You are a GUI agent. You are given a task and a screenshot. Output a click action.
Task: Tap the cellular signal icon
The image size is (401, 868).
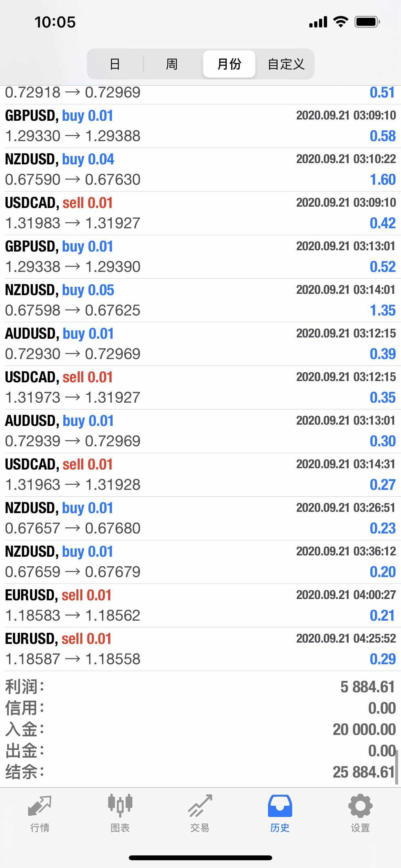coord(318,22)
